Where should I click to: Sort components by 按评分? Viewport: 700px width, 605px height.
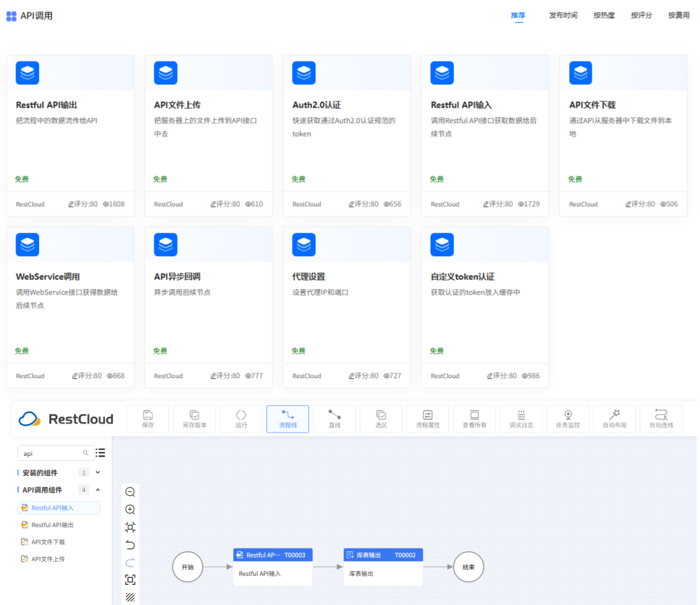[641, 15]
